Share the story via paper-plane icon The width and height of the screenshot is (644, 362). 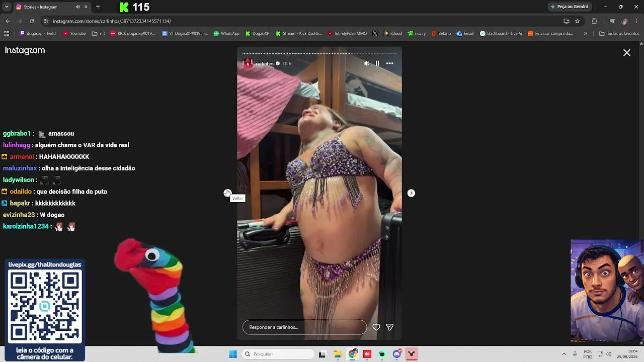(x=389, y=327)
